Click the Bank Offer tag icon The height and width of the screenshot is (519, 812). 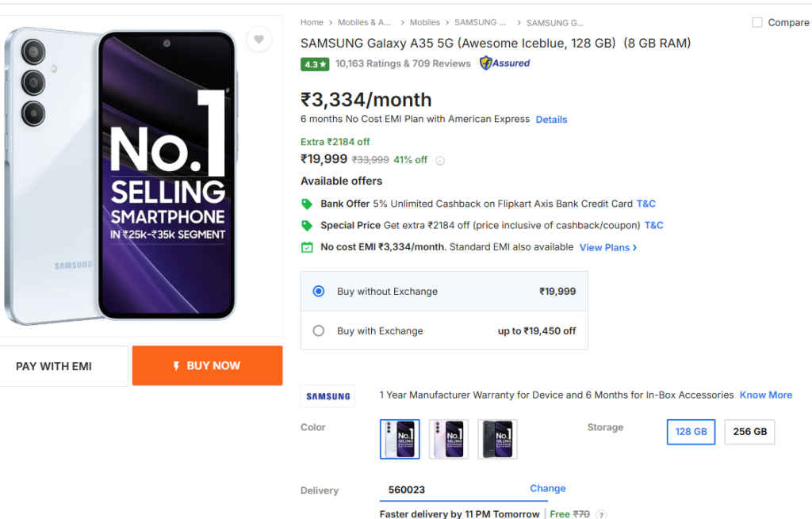coord(307,204)
